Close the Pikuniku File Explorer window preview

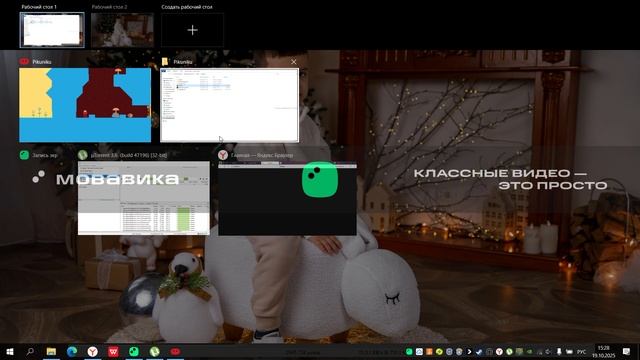293,62
